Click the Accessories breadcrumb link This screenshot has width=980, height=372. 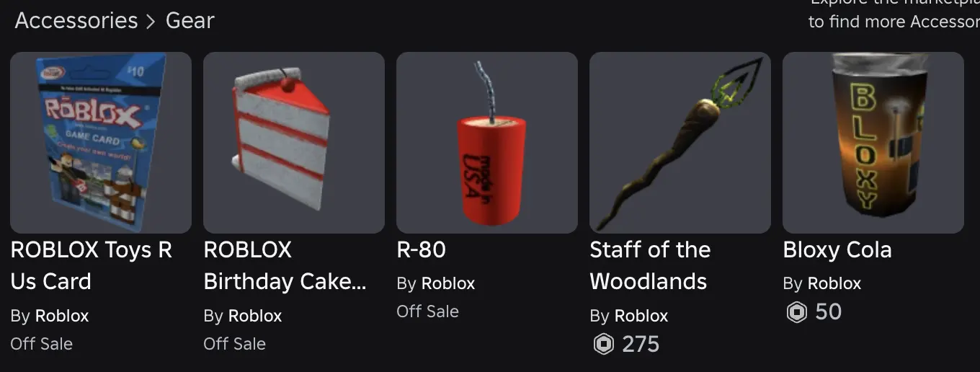(76, 20)
